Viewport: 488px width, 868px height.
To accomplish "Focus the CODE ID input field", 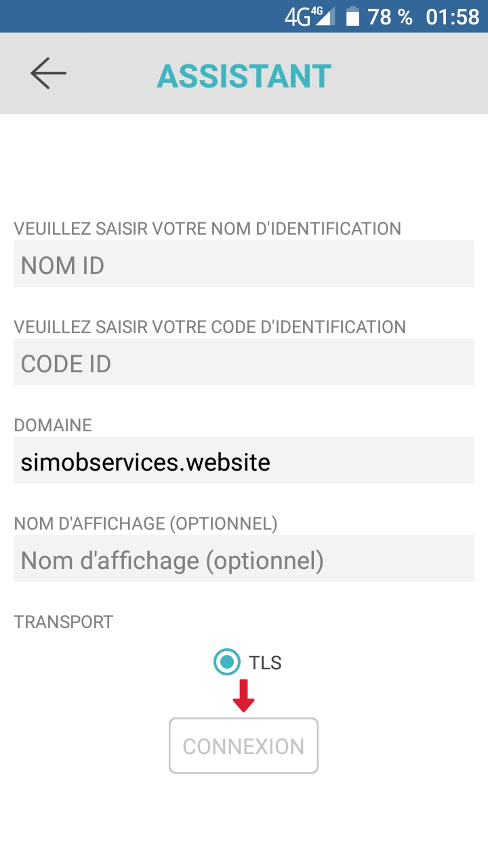I will 244,363.
